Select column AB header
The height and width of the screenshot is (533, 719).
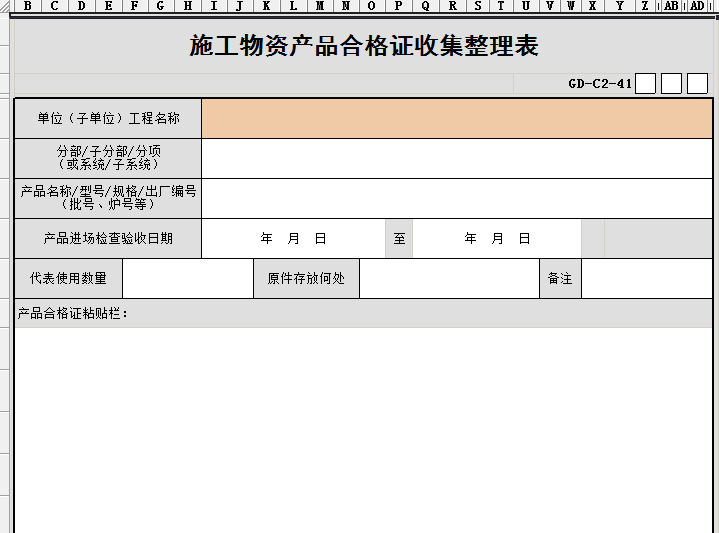(671, 6)
